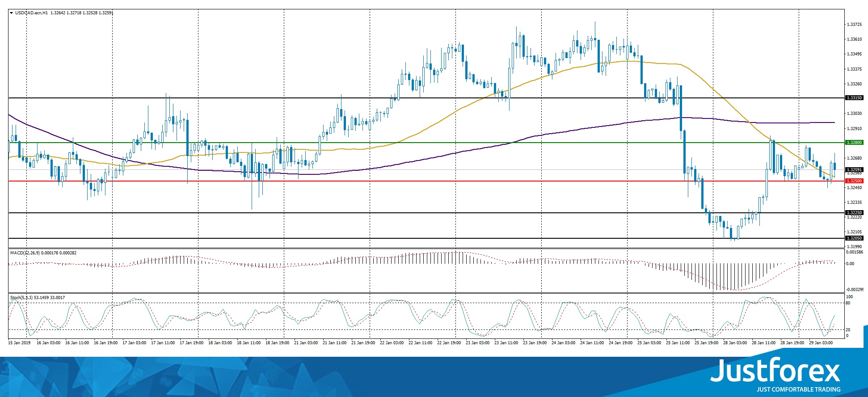Click the 17 Jan 19:00 time label
The width and height of the screenshot is (868, 397).
tap(191, 343)
